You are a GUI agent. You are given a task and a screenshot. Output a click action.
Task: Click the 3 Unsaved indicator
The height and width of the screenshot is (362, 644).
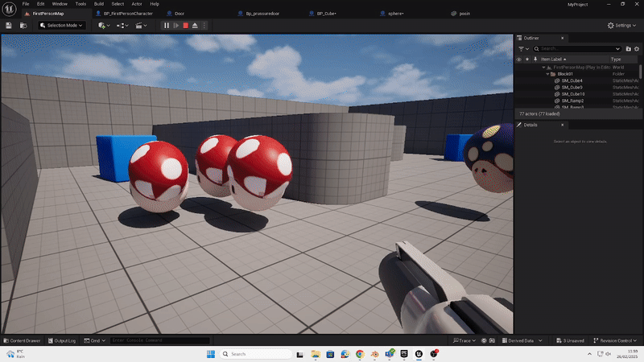pos(570,340)
